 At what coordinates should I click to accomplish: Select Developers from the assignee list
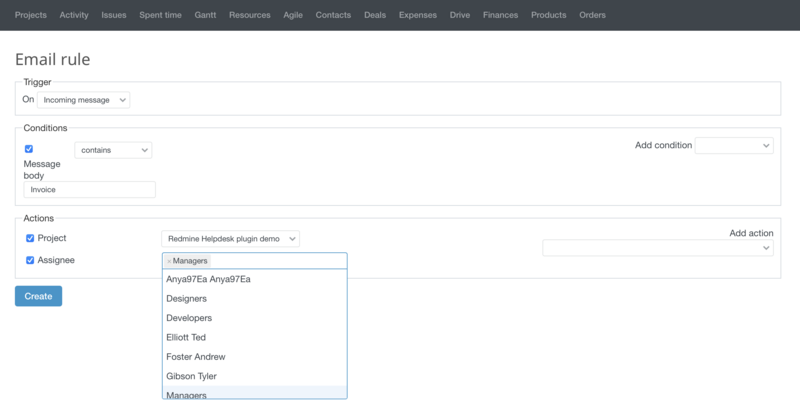[189, 318]
